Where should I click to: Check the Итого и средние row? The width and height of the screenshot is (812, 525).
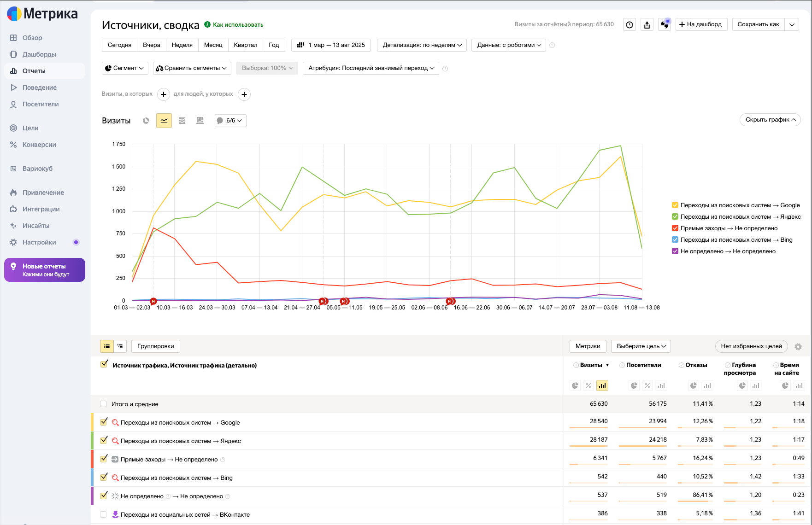pyautogui.click(x=103, y=404)
